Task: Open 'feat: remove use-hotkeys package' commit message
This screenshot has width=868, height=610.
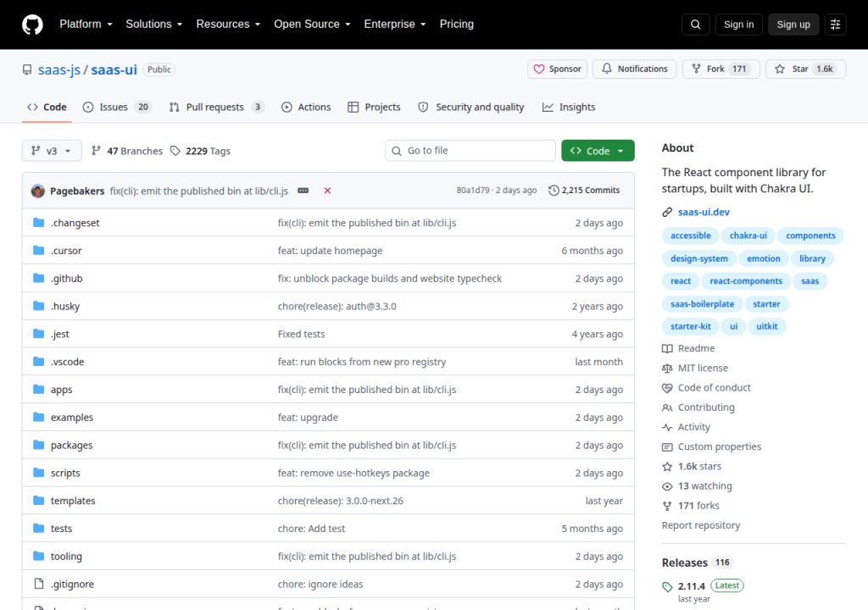Action: tap(353, 474)
